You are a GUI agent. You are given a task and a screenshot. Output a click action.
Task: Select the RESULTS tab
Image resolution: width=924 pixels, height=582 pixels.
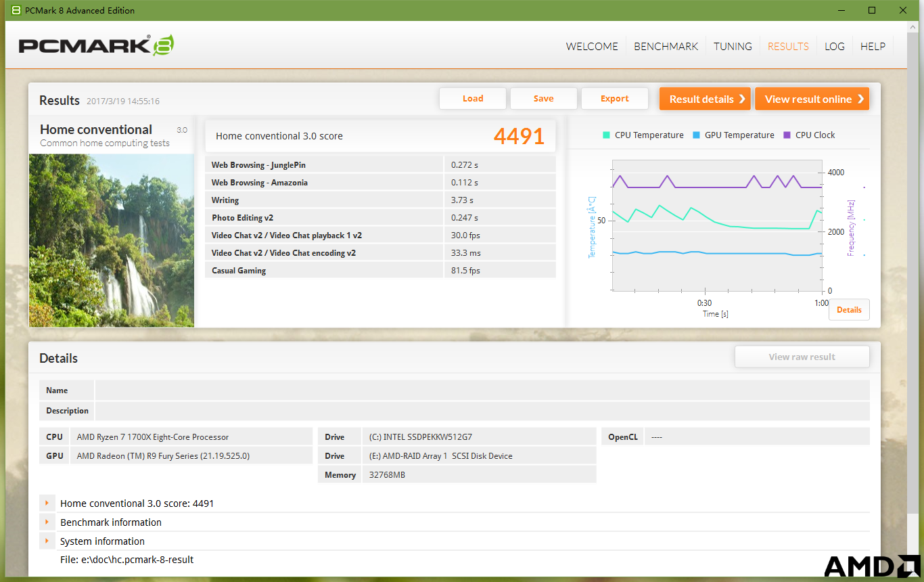(788, 46)
